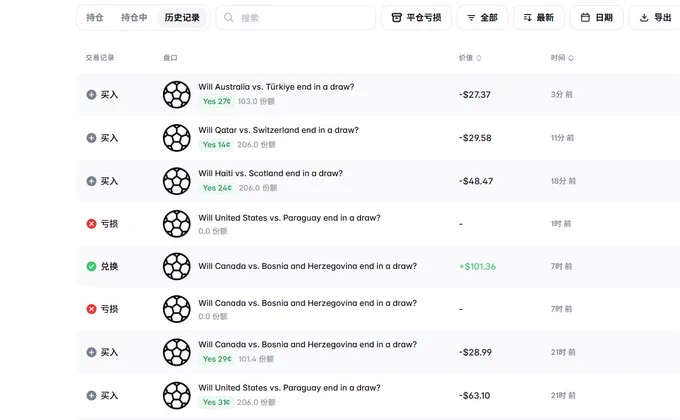Image resolution: width=680 pixels, height=420 pixels.
Task: Click the green redeem checkmark icon
Action: tap(91, 266)
